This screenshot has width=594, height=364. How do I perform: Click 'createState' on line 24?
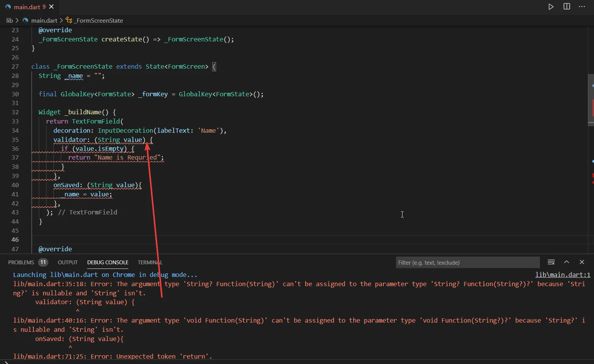click(122, 39)
